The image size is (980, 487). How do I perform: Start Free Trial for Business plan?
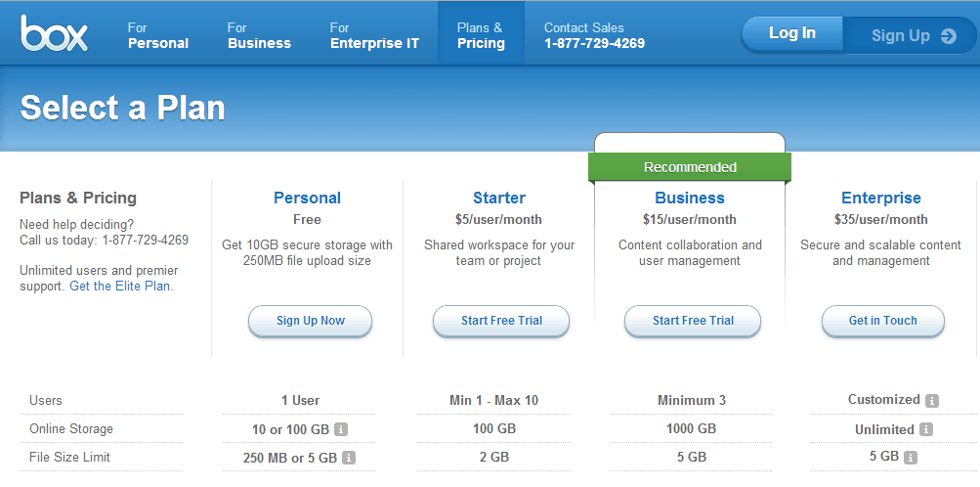point(693,322)
